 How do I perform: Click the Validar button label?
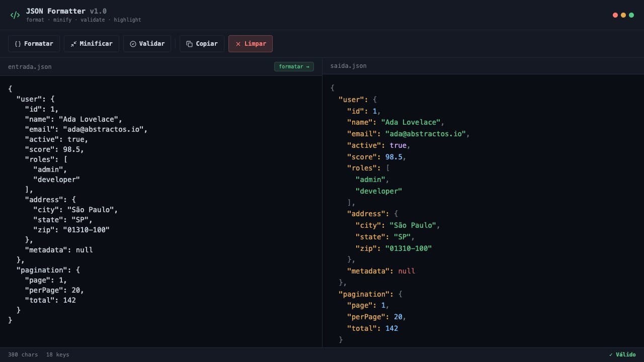pos(152,44)
